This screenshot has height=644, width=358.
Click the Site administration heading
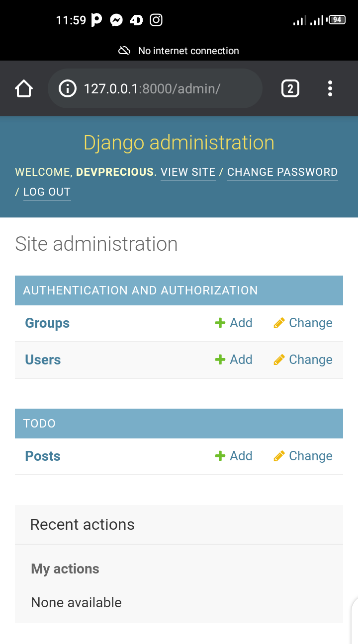[96, 244]
